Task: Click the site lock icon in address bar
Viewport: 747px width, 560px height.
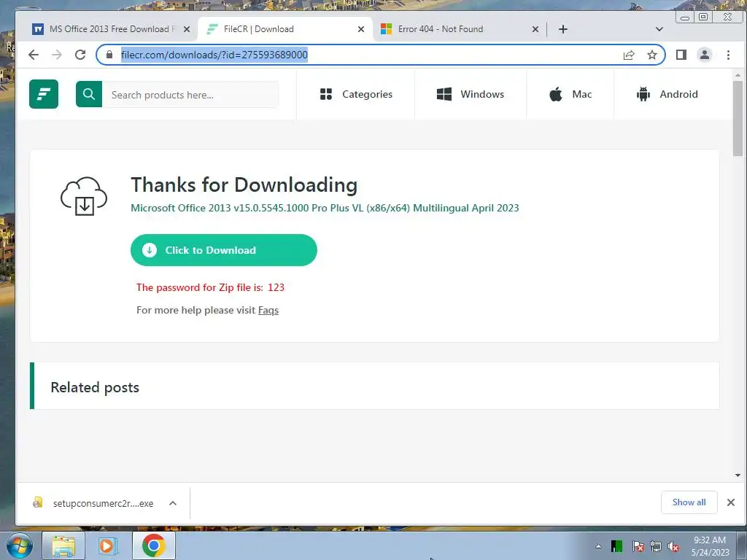Action: [109, 55]
